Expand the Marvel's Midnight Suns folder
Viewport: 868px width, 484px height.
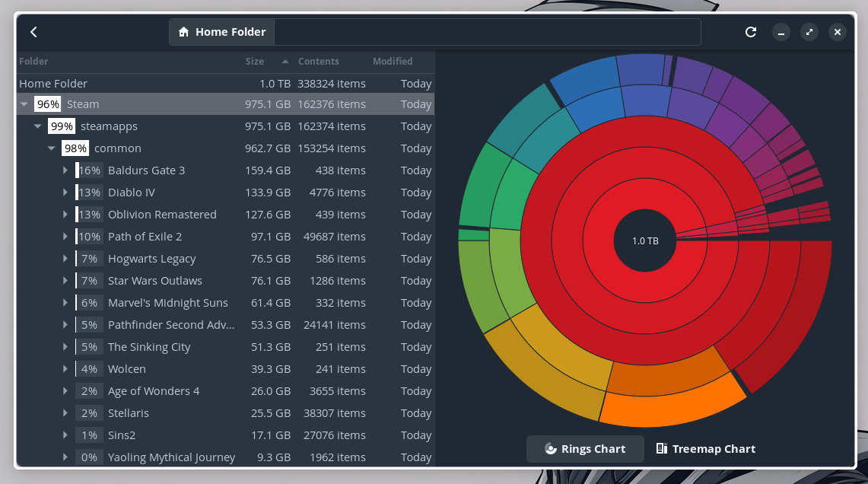65,303
